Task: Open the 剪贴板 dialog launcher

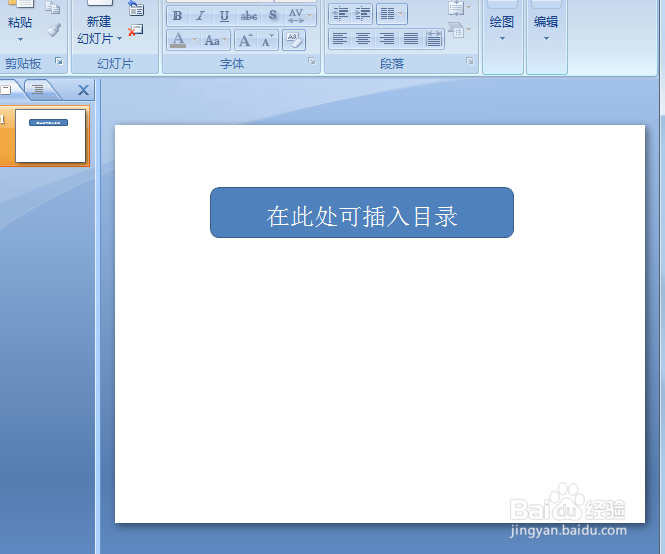Action: coord(59,62)
